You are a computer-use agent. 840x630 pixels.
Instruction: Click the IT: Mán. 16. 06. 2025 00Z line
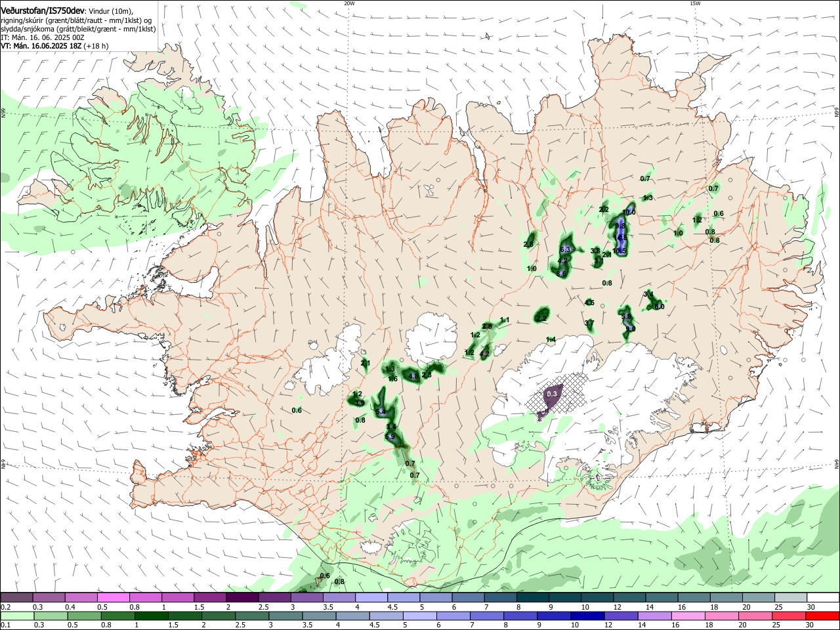tap(43, 37)
